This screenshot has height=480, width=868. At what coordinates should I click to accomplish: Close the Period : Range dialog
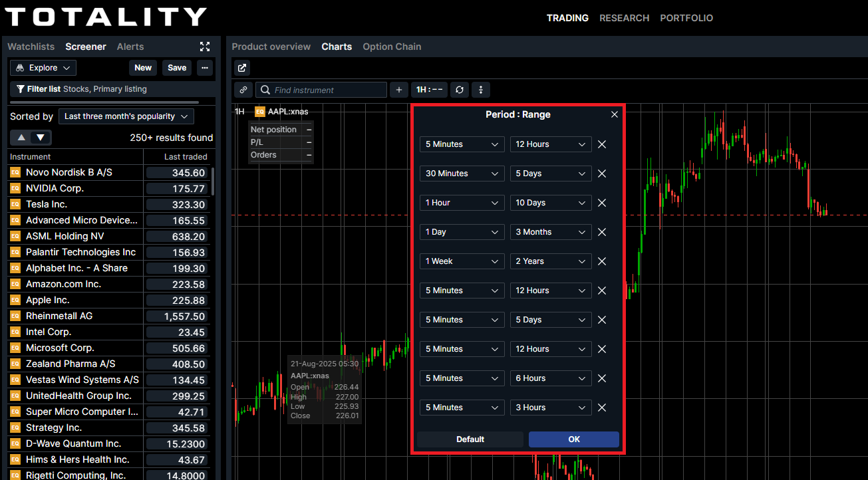coord(615,114)
